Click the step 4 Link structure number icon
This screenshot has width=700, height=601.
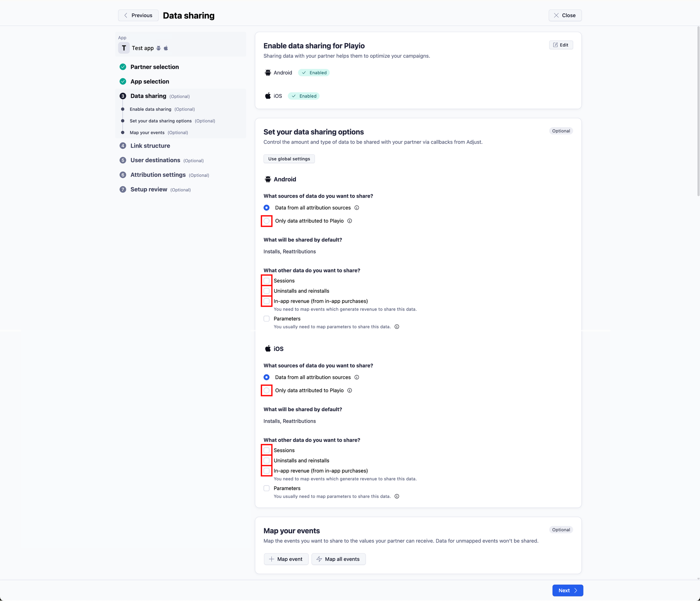pos(123,146)
